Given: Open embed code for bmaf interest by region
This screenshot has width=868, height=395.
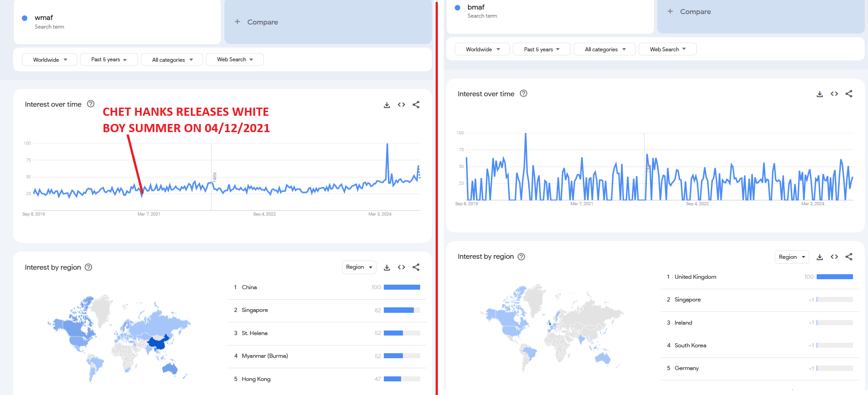Looking at the screenshot, I should 834,257.
